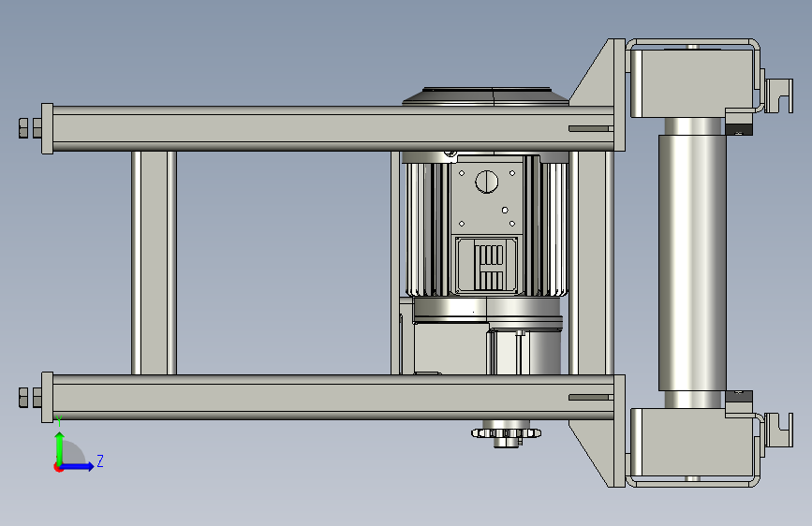Select the upper hook bracket beside roller housing
Image resolution: width=812 pixels, height=526 pixels.
779,95
